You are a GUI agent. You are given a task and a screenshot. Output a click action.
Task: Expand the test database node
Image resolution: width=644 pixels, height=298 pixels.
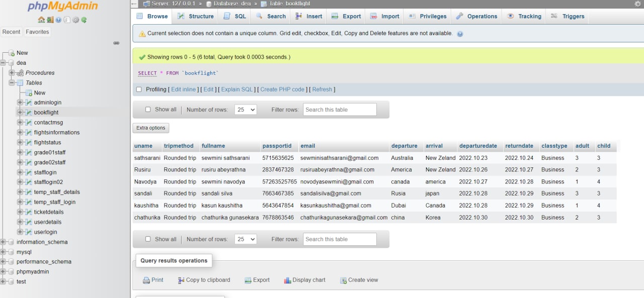[3, 281]
